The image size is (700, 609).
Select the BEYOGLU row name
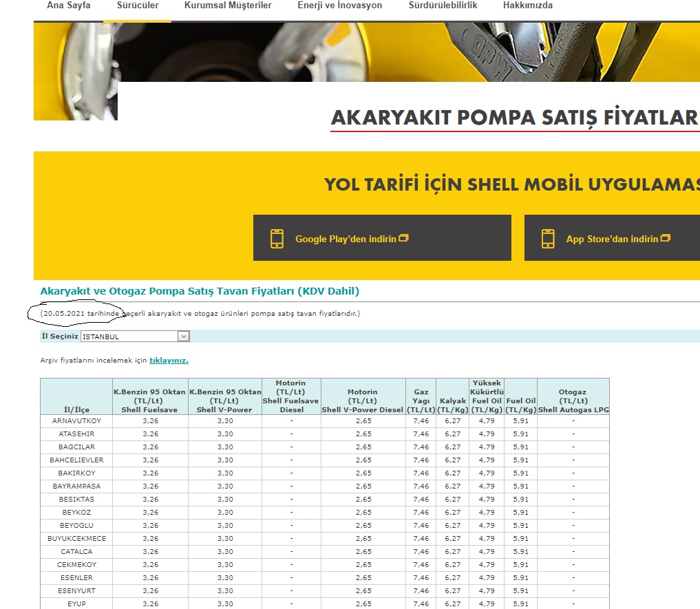[x=76, y=526]
